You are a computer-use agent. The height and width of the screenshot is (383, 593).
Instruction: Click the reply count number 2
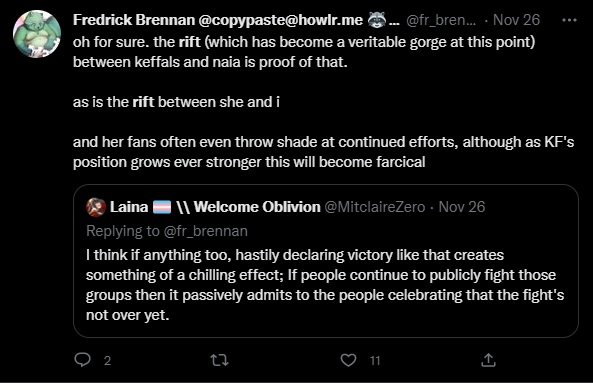point(107,361)
